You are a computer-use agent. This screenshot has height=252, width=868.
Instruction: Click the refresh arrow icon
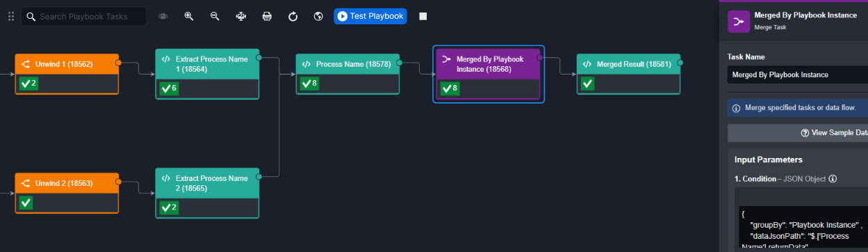[x=293, y=16]
